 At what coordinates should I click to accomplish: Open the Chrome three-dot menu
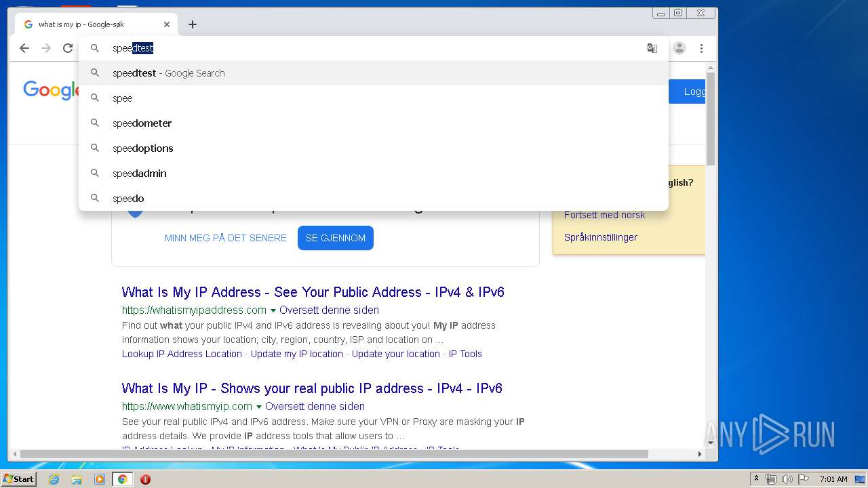pyautogui.click(x=701, y=48)
